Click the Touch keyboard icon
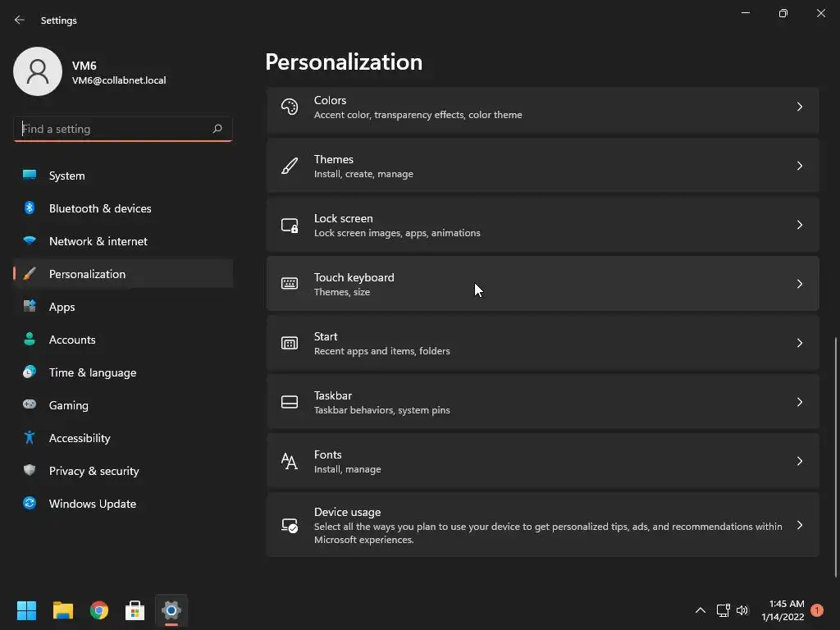Viewport: 840px width, 630px height. [x=290, y=284]
